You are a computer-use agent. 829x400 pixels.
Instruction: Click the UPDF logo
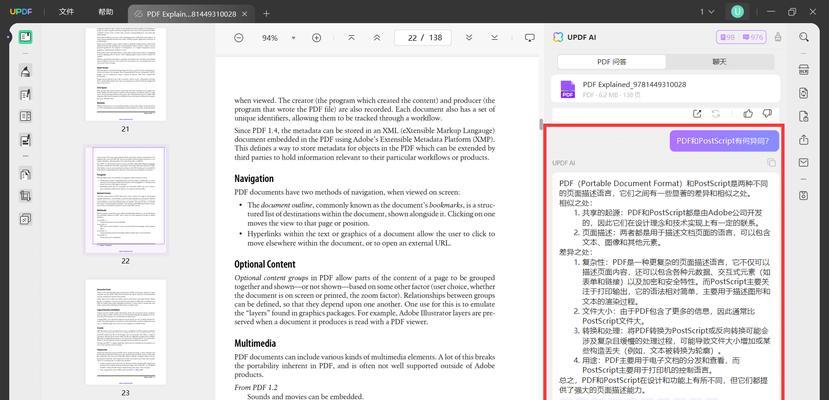point(19,12)
